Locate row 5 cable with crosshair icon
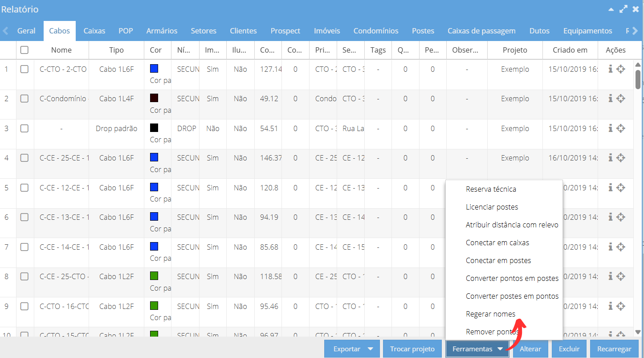Viewport: 644px width, 358px height. 621,188
